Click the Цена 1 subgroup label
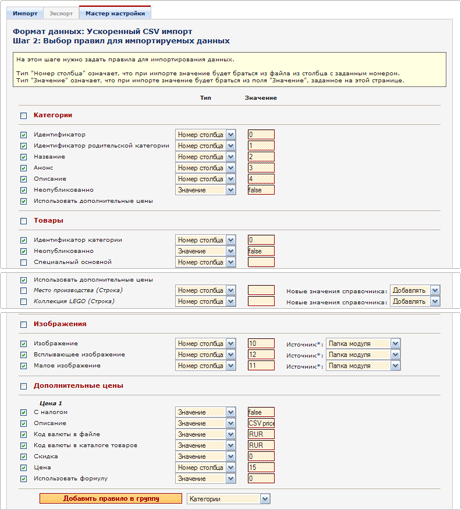The height and width of the screenshot is (510, 461). click(x=51, y=403)
